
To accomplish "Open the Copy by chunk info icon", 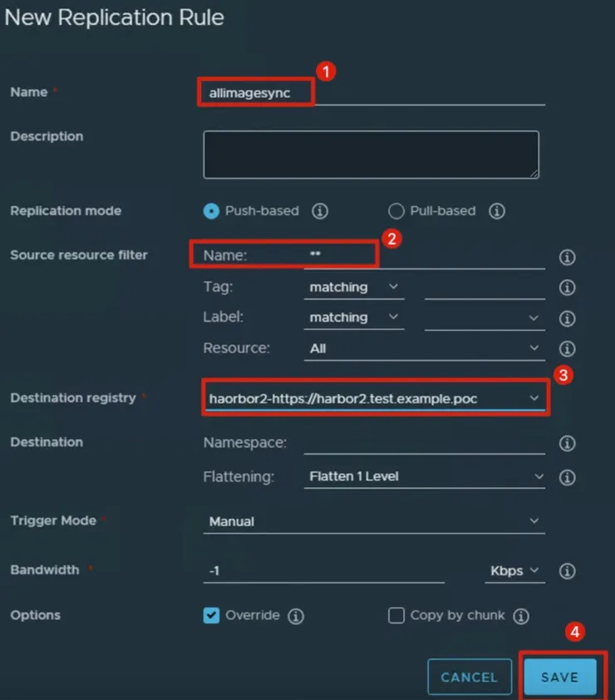I will tap(521, 616).
